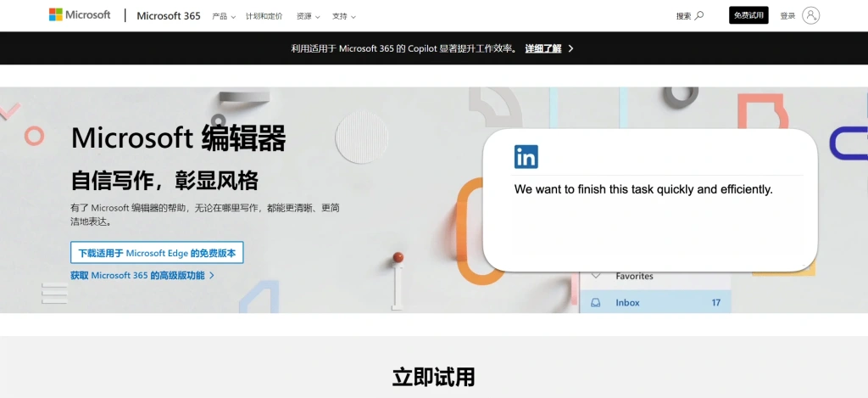Viewport: 868px width, 398px height.
Task: Expand the 资源 dropdown menu
Action: click(x=308, y=16)
